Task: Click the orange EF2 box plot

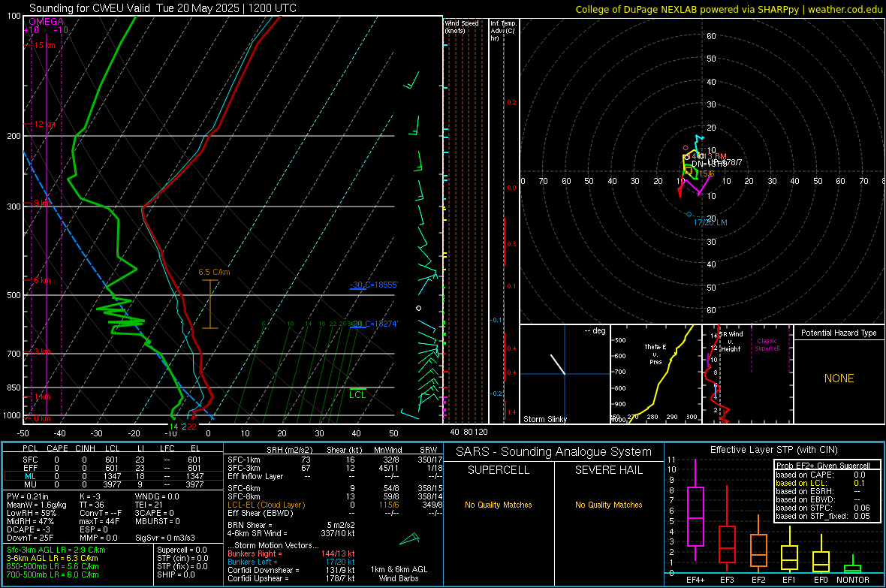Action: 758,544
